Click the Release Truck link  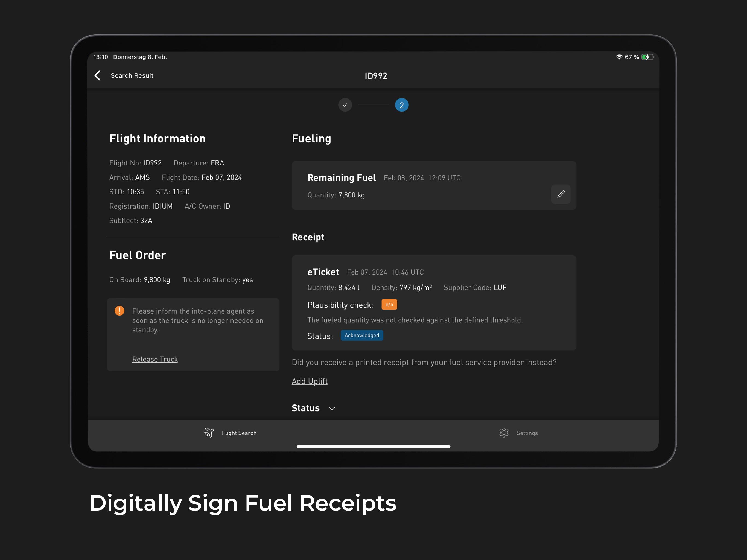tap(155, 359)
